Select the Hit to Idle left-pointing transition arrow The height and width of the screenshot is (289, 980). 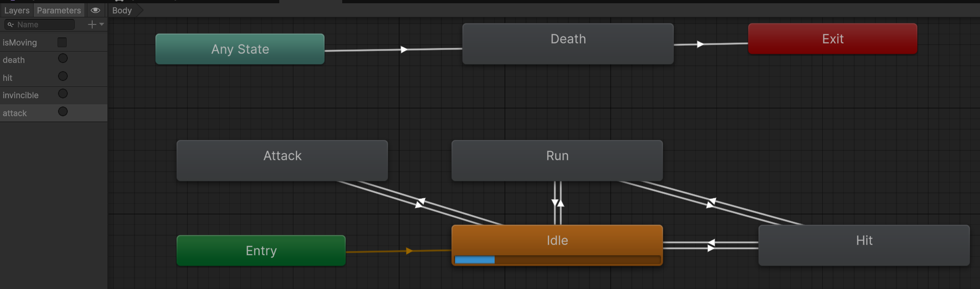point(711,242)
